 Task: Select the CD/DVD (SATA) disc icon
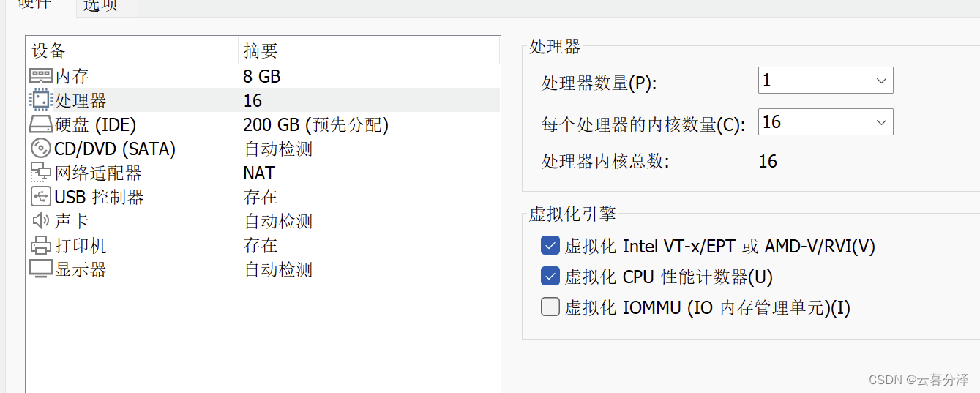click(x=41, y=149)
